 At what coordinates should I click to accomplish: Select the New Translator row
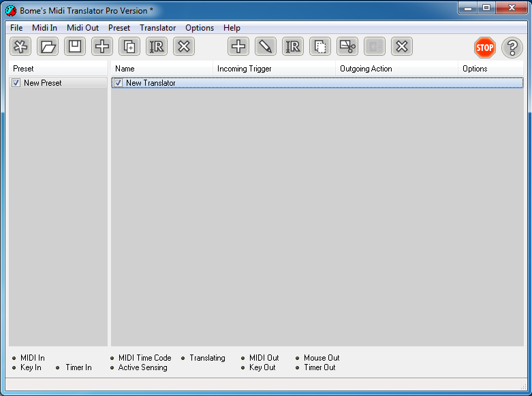tap(317, 83)
